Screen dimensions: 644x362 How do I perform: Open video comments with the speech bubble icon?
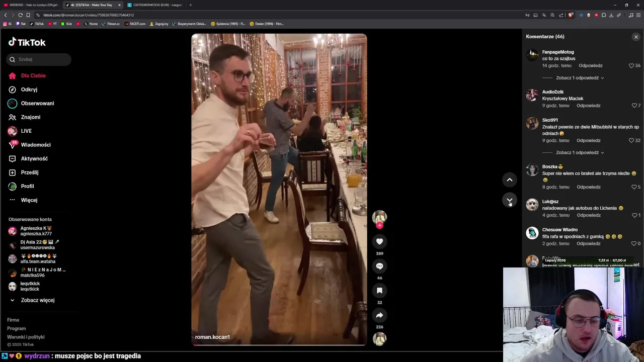[379, 266]
